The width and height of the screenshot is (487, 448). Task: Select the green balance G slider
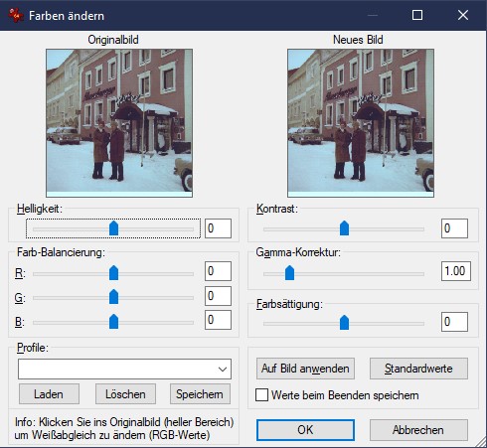click(113, 297)
